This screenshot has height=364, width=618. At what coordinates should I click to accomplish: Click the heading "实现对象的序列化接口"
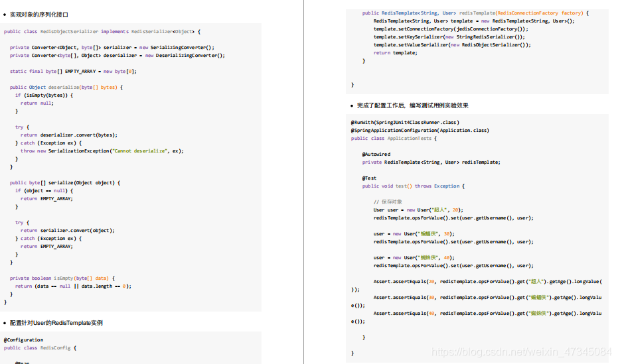39,15
